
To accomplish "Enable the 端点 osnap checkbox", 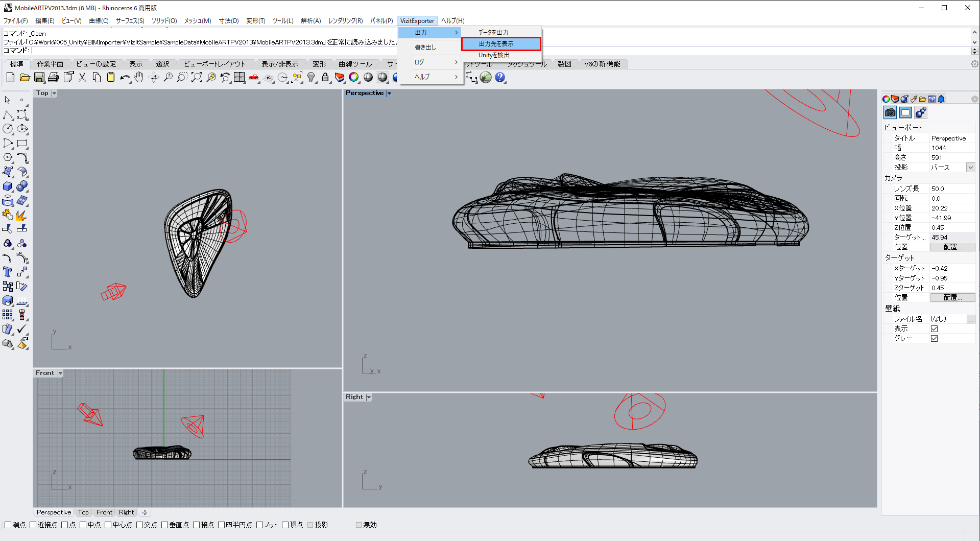I will [8, 525].
